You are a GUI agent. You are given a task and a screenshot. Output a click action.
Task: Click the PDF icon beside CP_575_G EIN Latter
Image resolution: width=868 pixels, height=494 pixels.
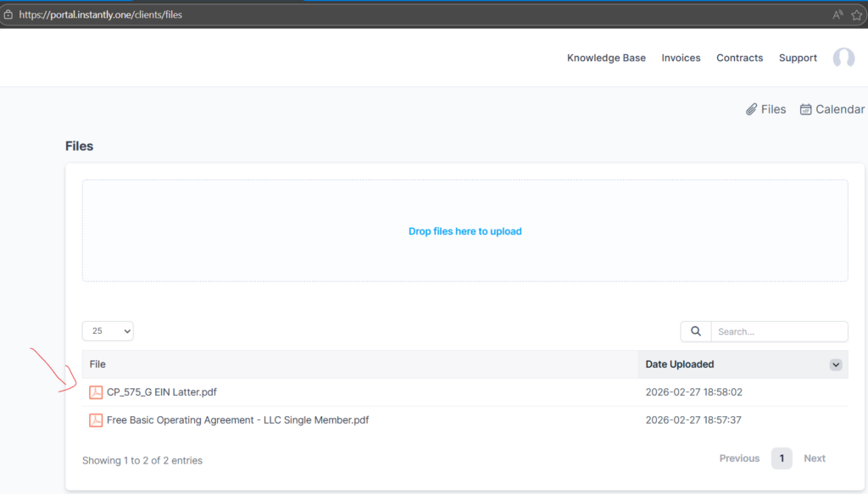pos(96,392)
